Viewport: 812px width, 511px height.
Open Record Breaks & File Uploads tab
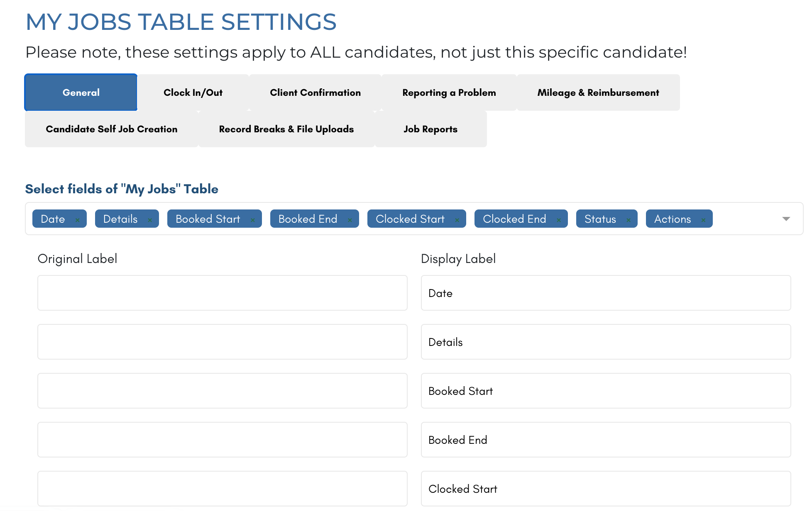click(x=286, y=129)
